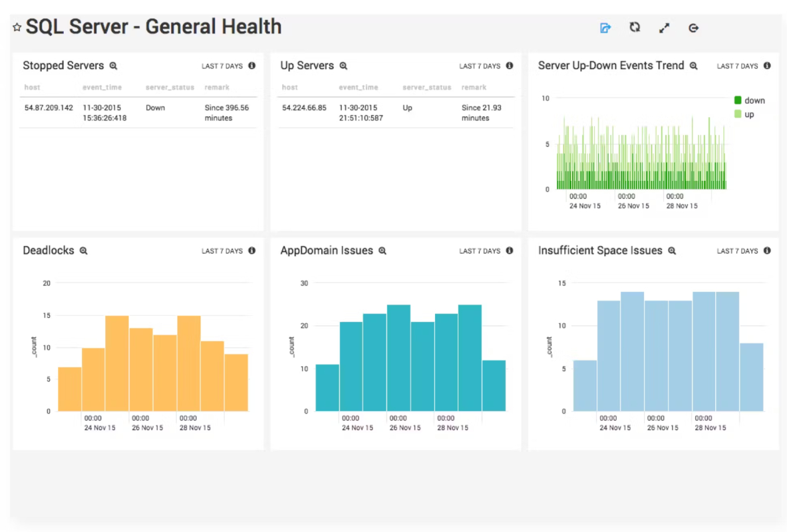This screenshot has height=532, width=787.
Task: Click LAST 7 DAYS on AppDomain Issues
Action: pyautogui.click(x=480, y=251)
